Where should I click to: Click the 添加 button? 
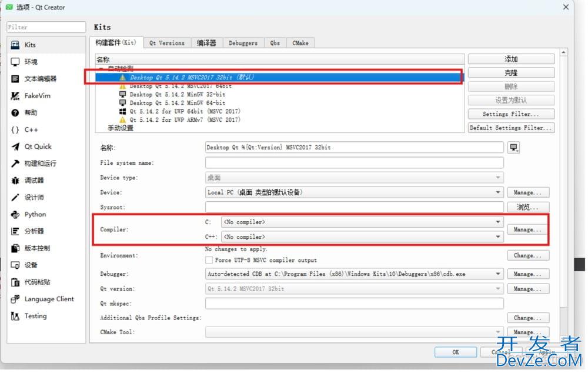pyautogui.click(x=511, y=59)
